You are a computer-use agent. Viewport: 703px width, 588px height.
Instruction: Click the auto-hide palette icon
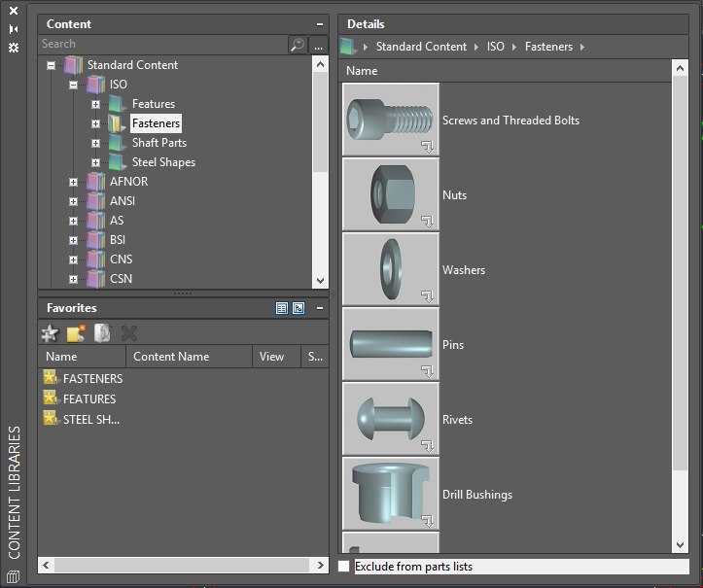(14, 29)
